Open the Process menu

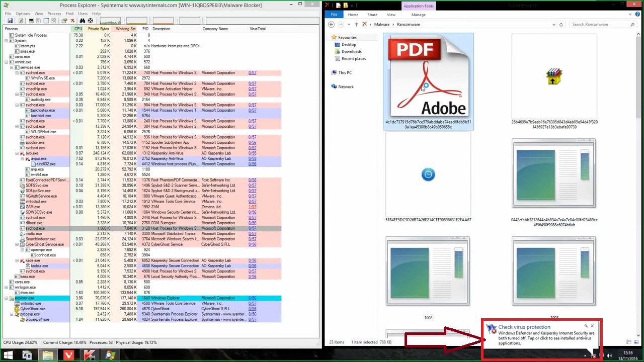[x=54, y=14]
